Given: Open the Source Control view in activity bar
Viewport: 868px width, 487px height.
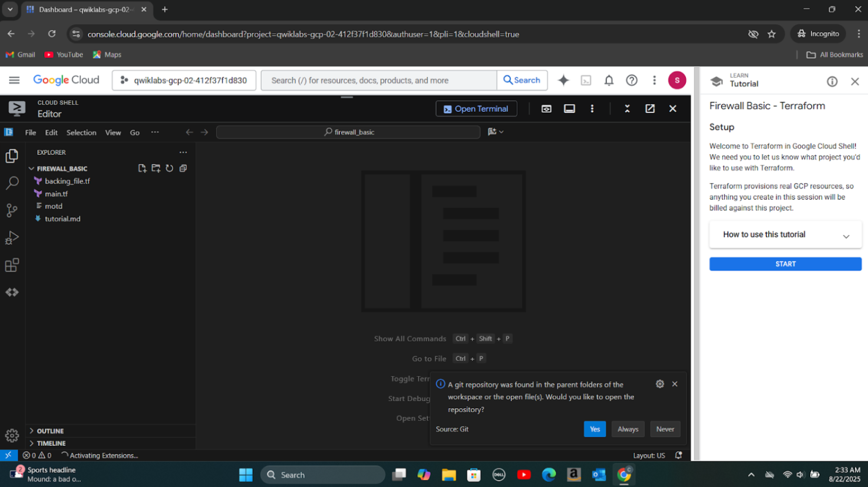Looking at the screenshot, I should 12,210.
